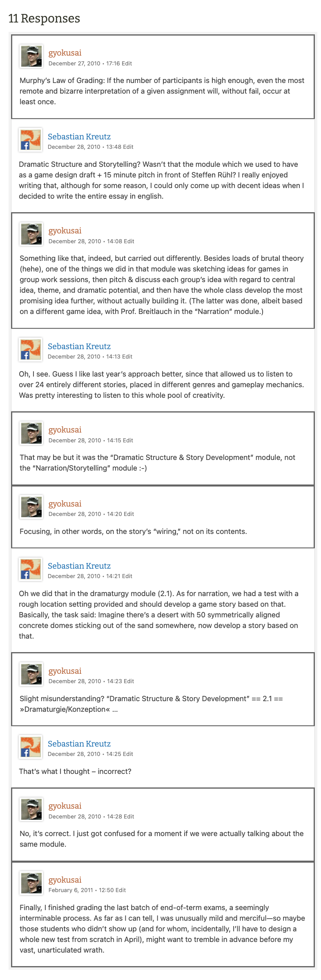Image resolution: width=321 pixels, height=980 pixels.
Task: Open Sebastian Kreutz's name link on the 13:48 comment
Action: [79, 137]
